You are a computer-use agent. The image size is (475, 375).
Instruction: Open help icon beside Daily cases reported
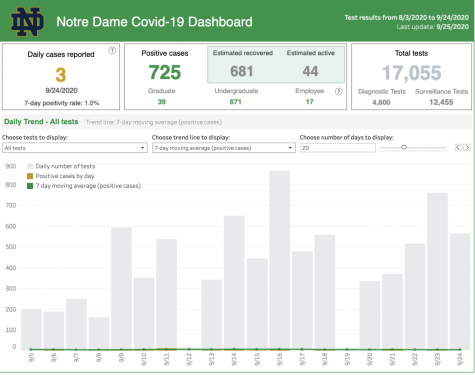click(112, 51)
